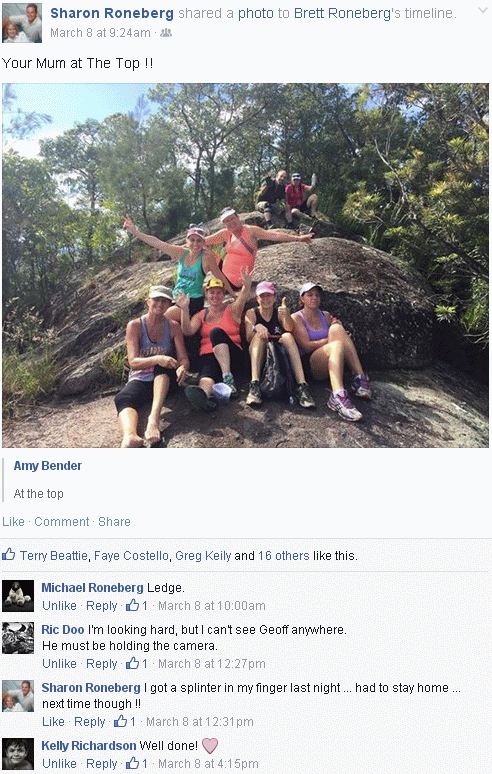
Task: Click Michael Roneberg's comment avatar
Action: coord(18,596)
